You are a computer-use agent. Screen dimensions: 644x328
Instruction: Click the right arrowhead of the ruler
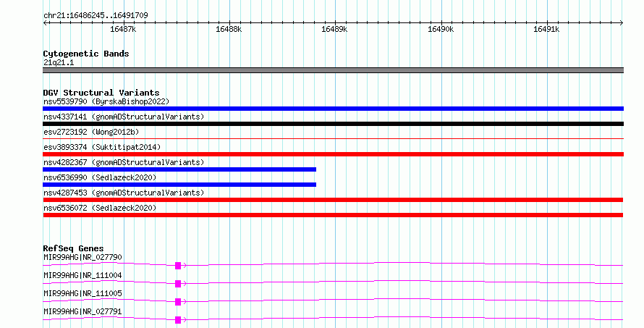click(x=622, y=23)
